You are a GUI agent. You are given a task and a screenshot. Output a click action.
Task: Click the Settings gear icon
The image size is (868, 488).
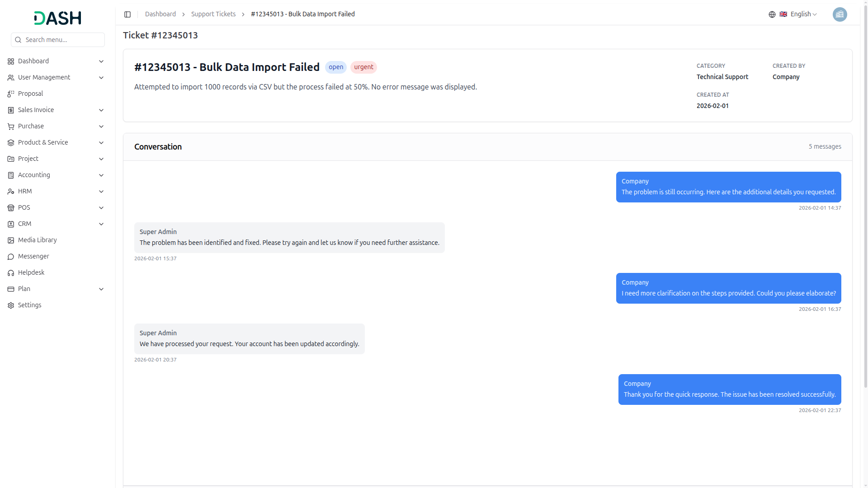tap(11, 305)
